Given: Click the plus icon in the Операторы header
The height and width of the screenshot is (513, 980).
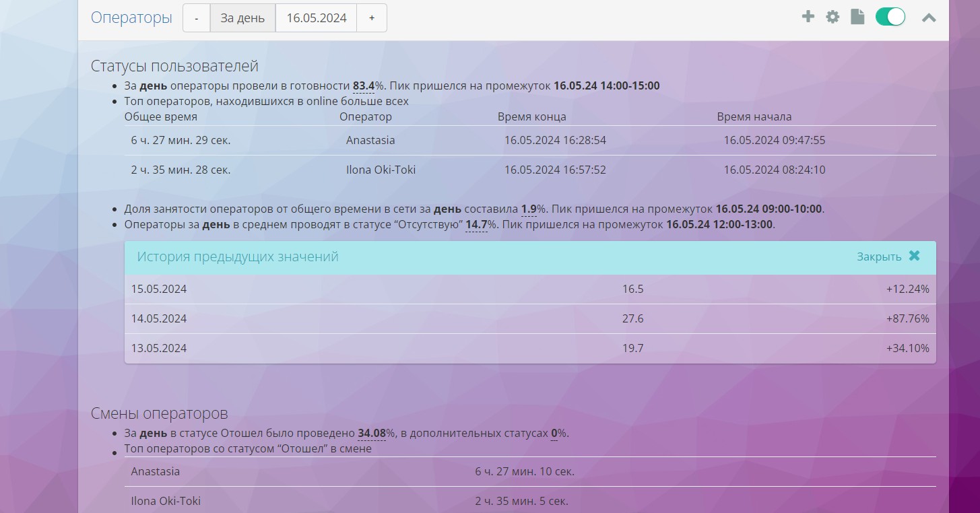Looking at the screenshot, I should pos(808,17).
